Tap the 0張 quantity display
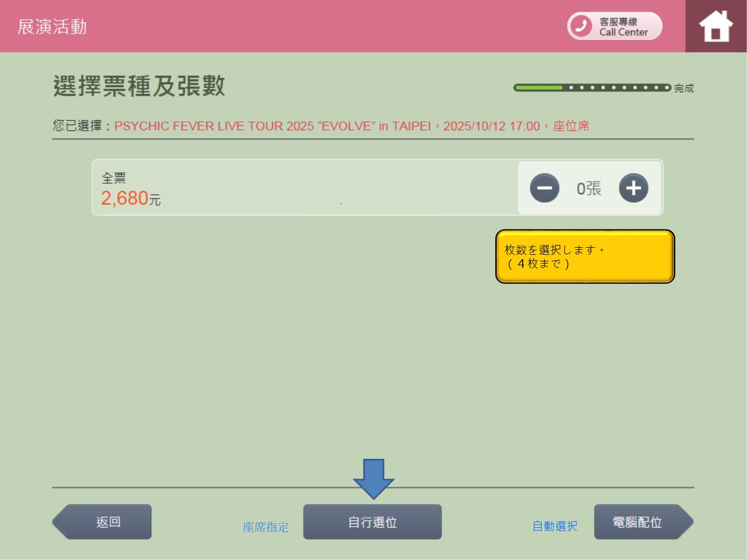Screen dimensions: 747x560 589,189
